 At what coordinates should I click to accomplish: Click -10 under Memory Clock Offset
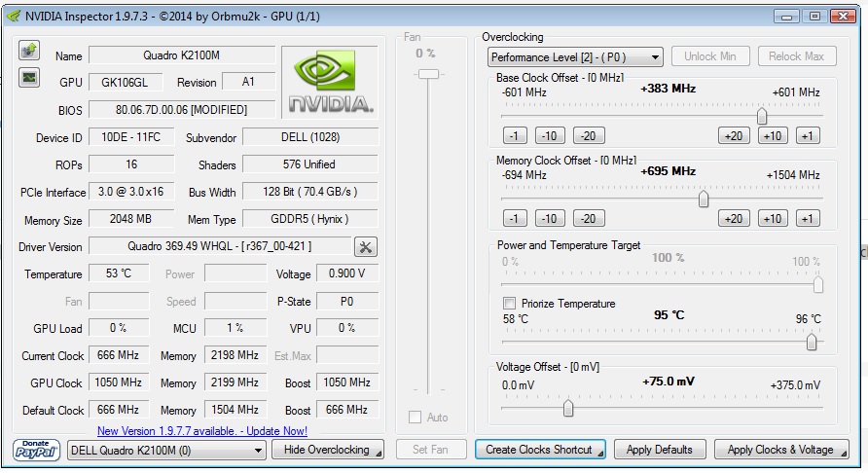point(550,218)
